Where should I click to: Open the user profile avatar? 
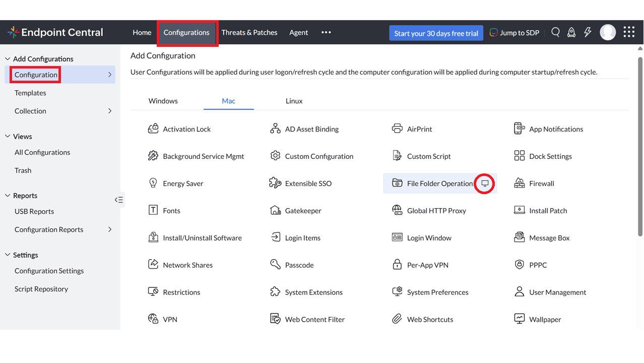608,32
